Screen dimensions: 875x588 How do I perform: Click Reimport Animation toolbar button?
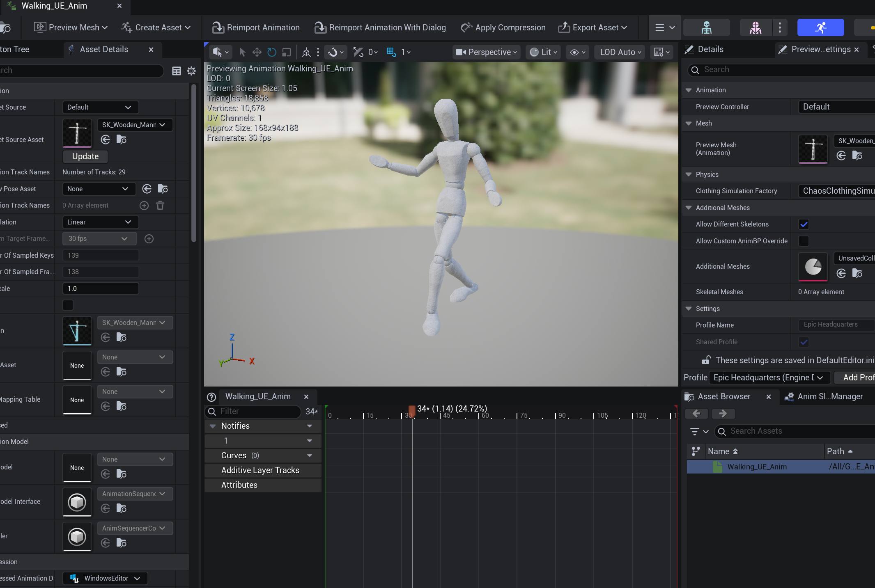[256, 27]
